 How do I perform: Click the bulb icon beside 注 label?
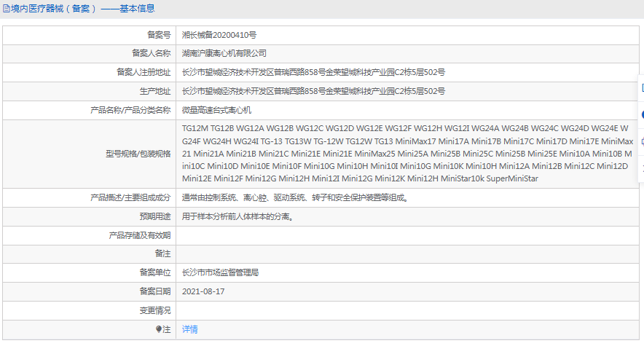[x=159, y=329]
